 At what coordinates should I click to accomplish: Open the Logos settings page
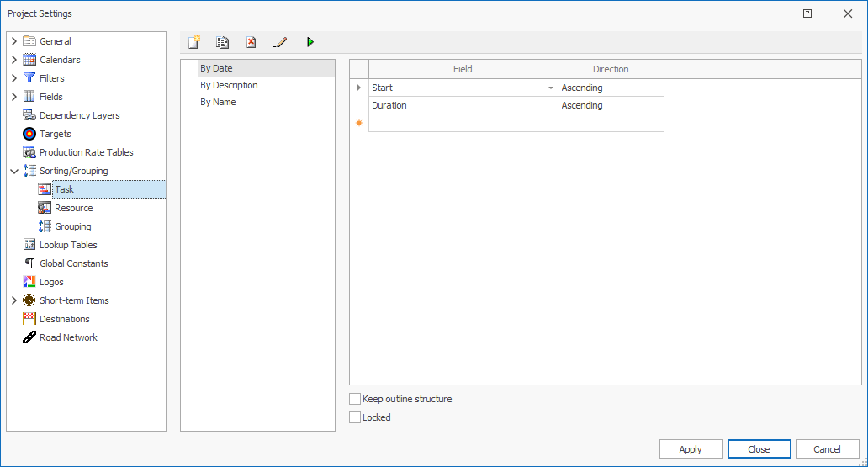51,282
